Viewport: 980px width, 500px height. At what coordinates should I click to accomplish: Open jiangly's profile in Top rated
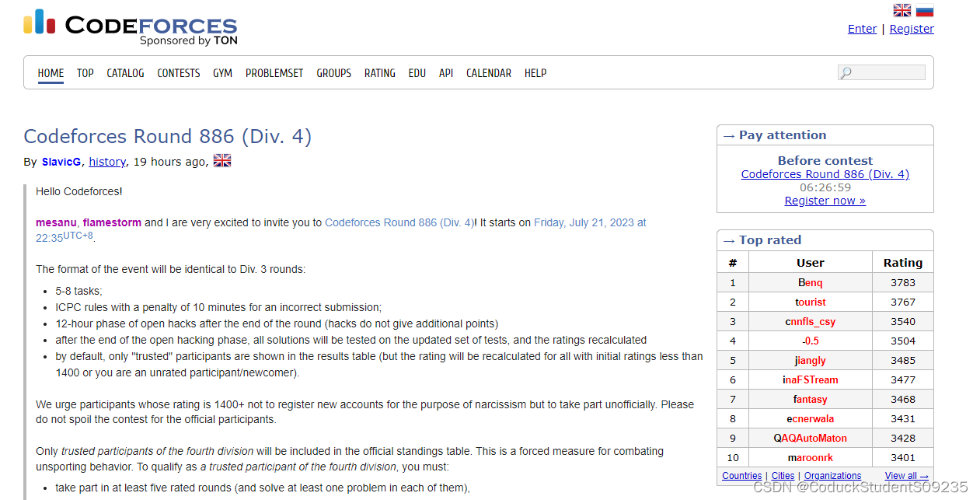click(x=811, y=361)
